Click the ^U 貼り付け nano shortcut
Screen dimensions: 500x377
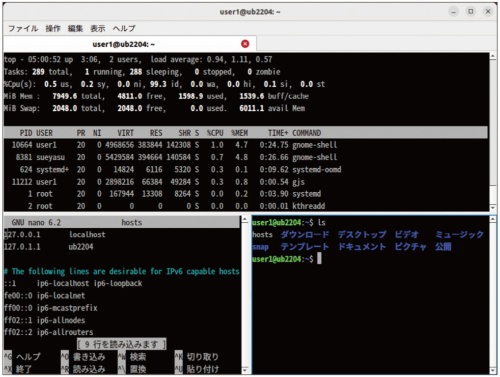197,369
